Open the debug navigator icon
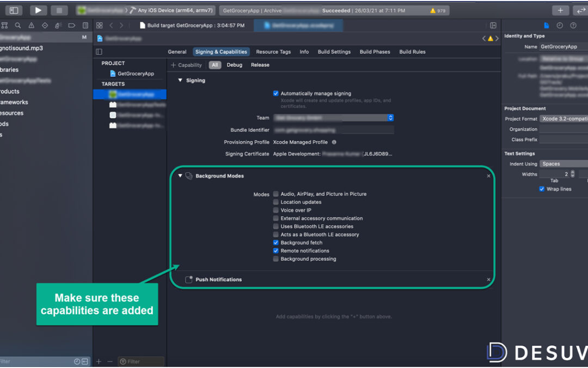This screenshot has height=368, width=588. point(58,26)
